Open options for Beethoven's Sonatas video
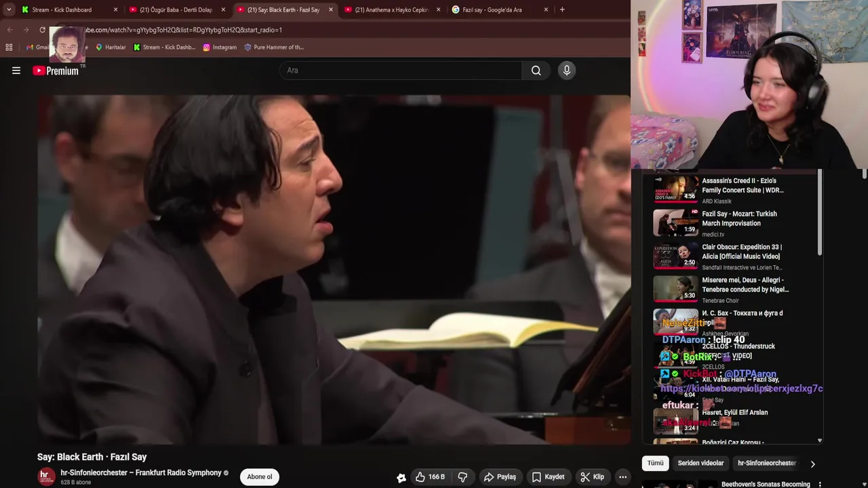 (820, 484)
